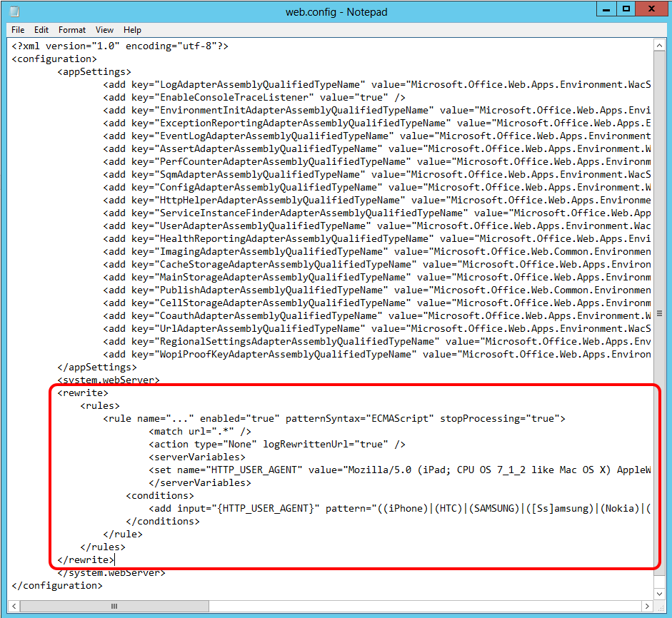
Task: Click the vertical scrollbar up arrow
Action: point(659,46)
